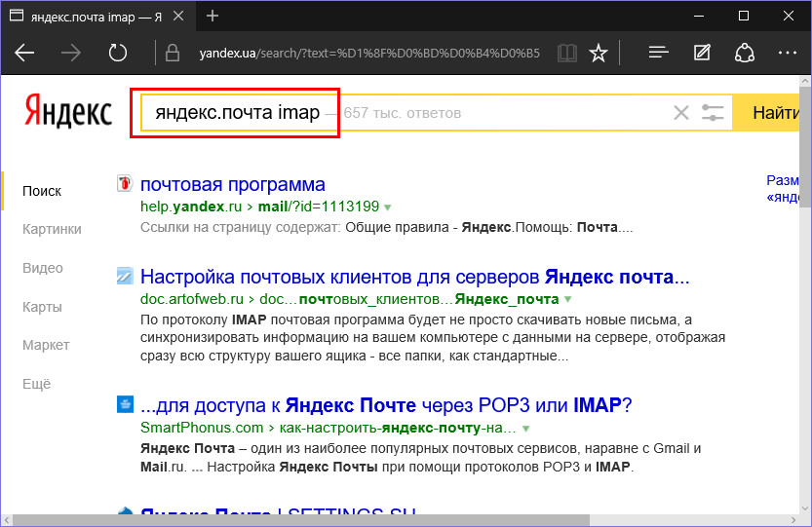Open the Hub lines icon
This screenshot has width=812, height=527.
(x=659, y=53)
